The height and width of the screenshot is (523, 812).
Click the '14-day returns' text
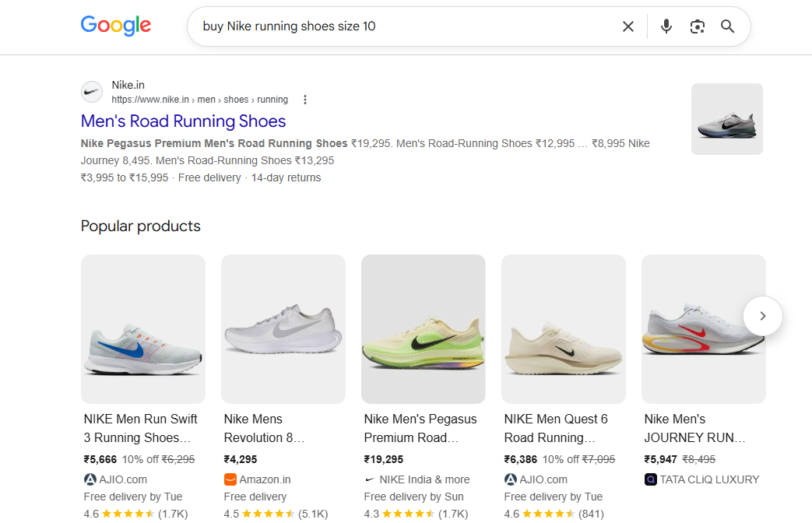(x=286, y=177)
